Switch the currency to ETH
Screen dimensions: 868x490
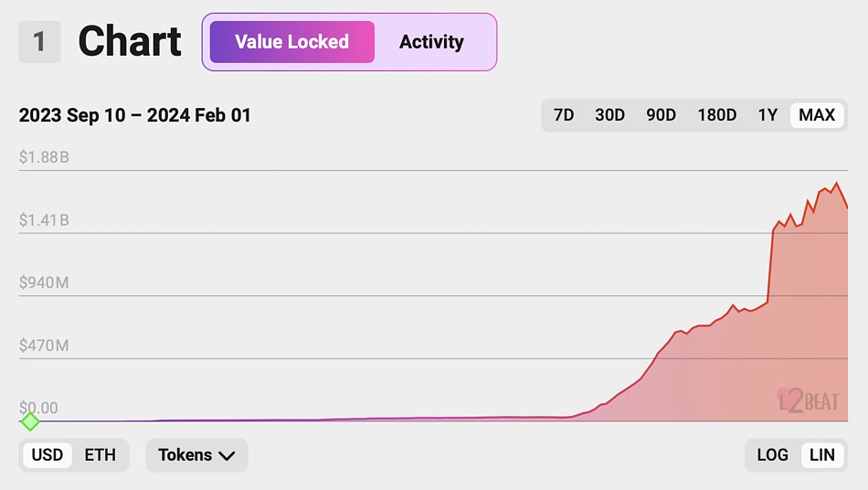tap(100, 455)
